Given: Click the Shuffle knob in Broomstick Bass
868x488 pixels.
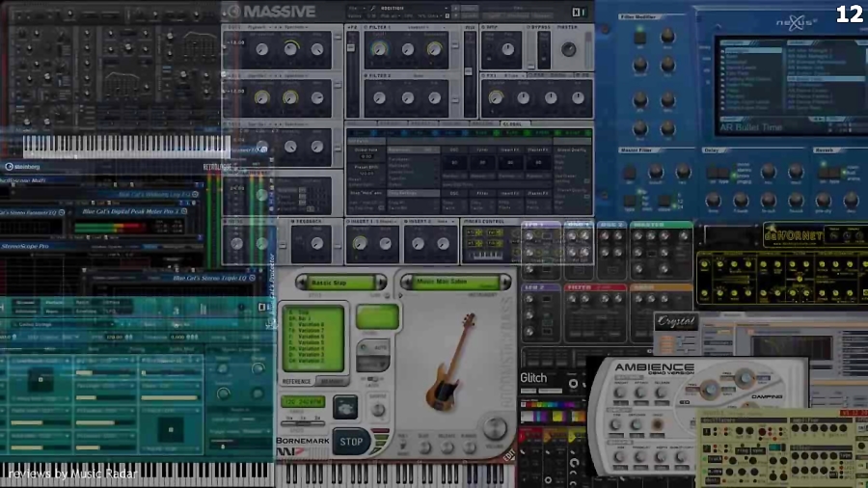Looking at the screenshot, I should pos(378,410).
